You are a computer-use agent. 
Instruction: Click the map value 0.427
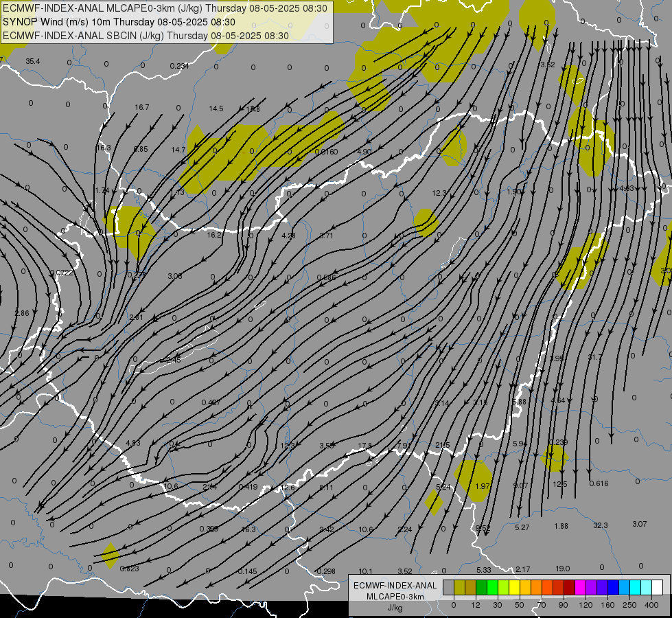(211, 402)
